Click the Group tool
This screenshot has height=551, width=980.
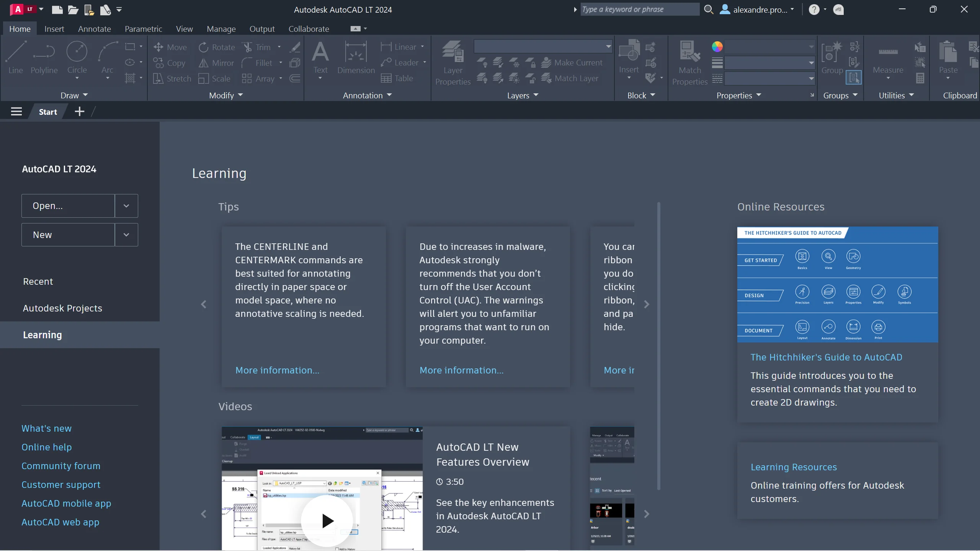click(832, 57)
